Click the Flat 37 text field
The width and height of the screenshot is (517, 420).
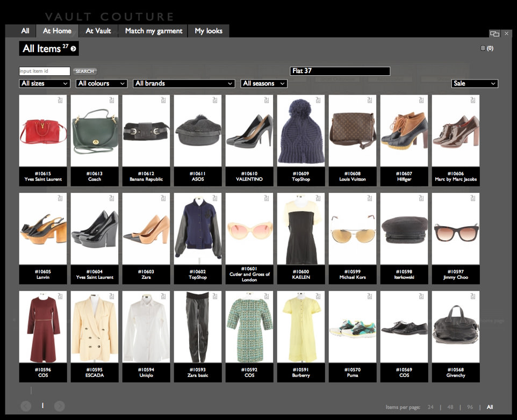340,71
